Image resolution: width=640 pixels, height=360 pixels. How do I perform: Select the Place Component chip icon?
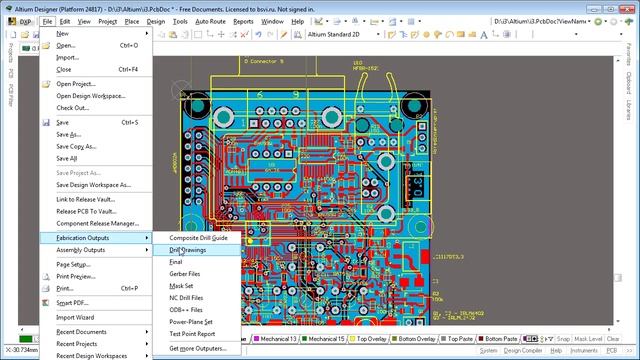[507, 34]
